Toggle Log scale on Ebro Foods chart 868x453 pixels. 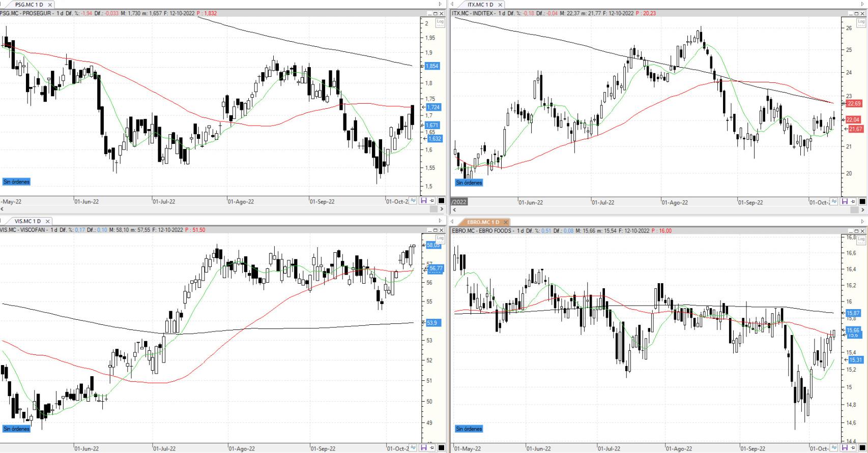(861, 239)
